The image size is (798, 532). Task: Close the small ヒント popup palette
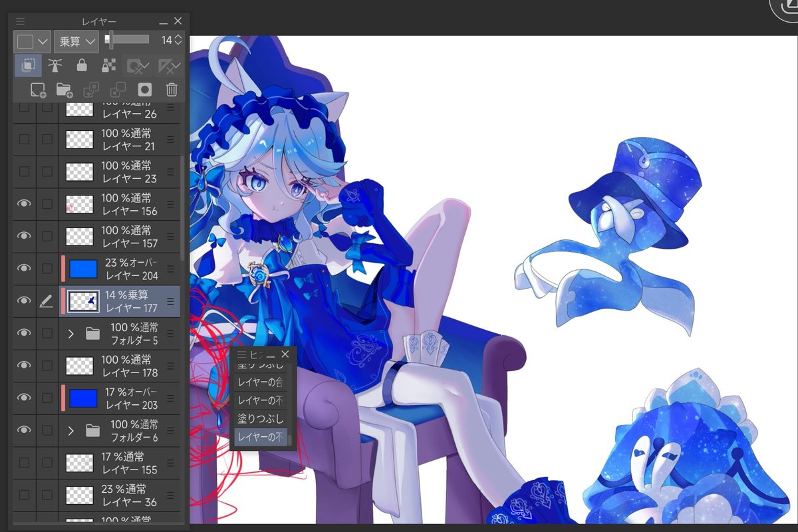coord(285,354)
